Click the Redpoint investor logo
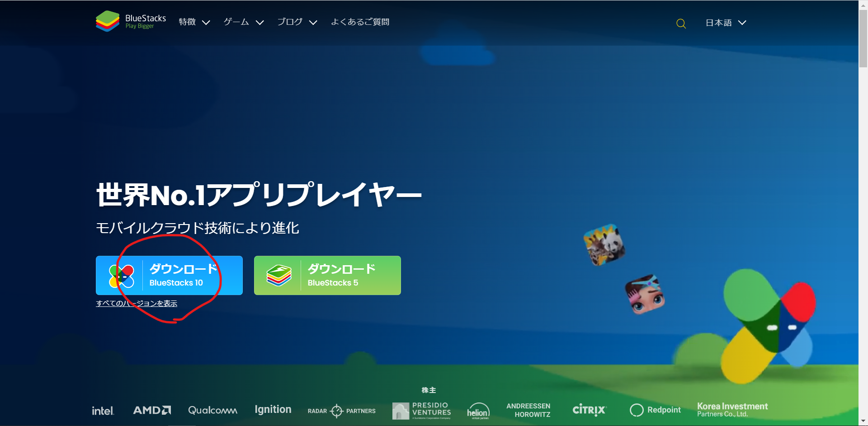 click(655, 410)
